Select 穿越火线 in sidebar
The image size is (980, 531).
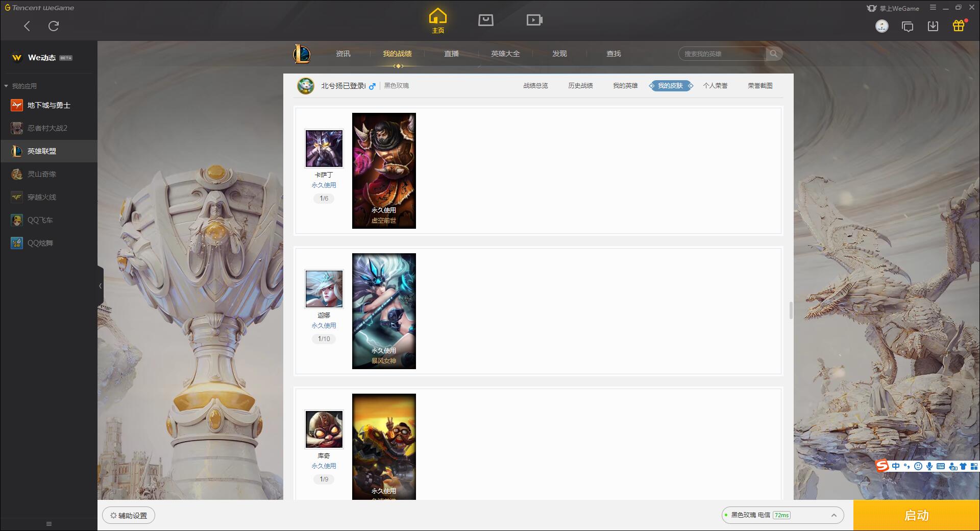pos(48,197)
